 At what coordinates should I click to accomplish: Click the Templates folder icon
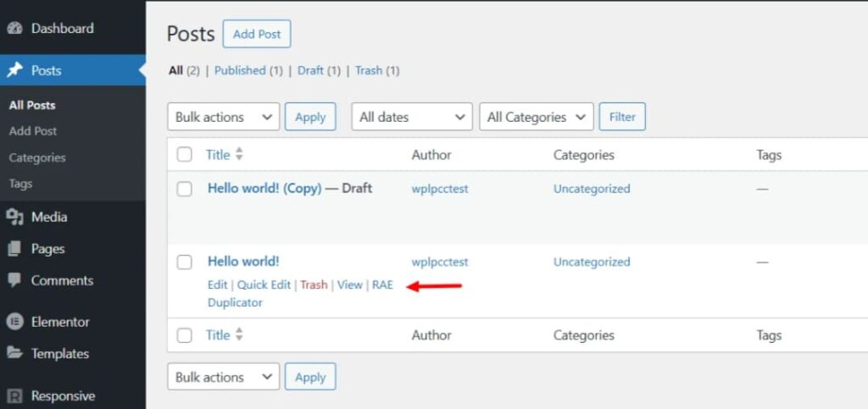(x=15, y=353)
